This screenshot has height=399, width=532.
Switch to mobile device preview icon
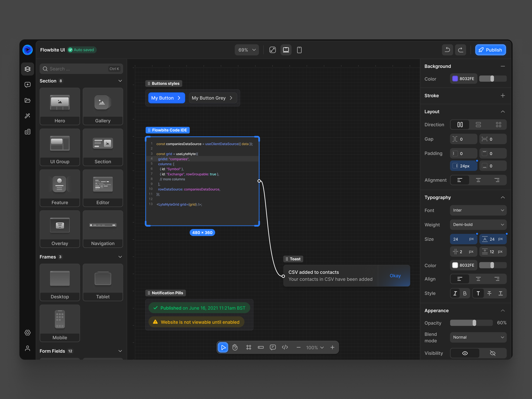coord(299,50)
